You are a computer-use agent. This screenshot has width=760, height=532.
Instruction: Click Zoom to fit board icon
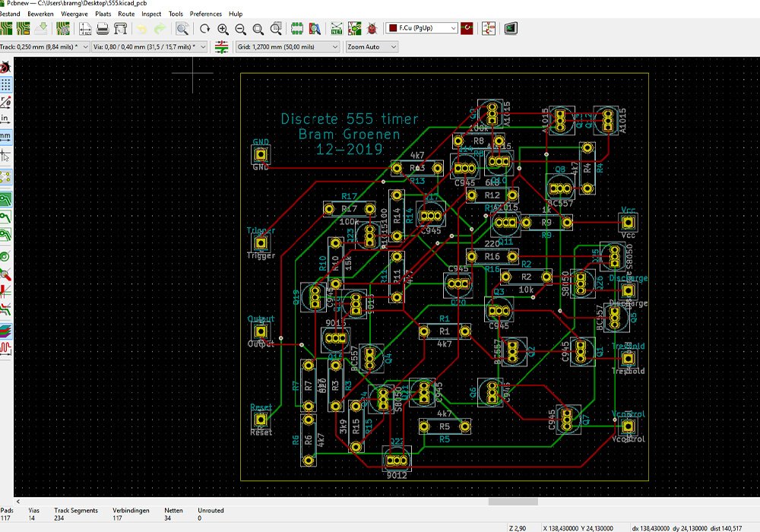pos(258,29)
